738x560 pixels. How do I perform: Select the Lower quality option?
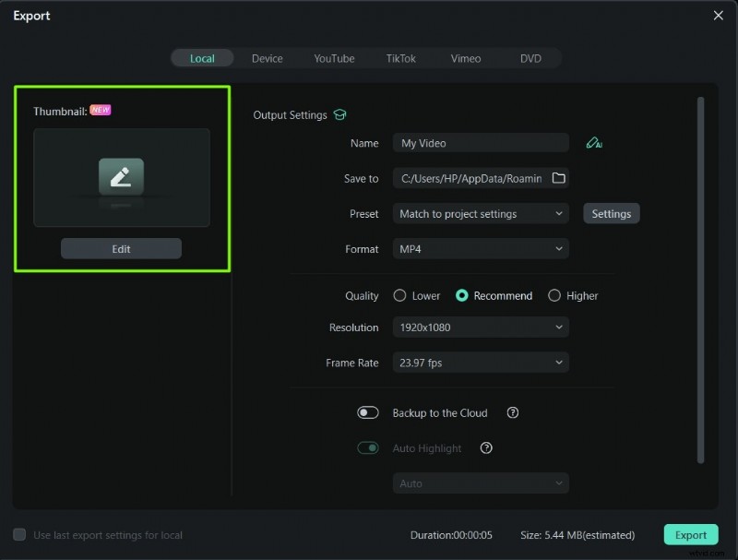(402, 295)
